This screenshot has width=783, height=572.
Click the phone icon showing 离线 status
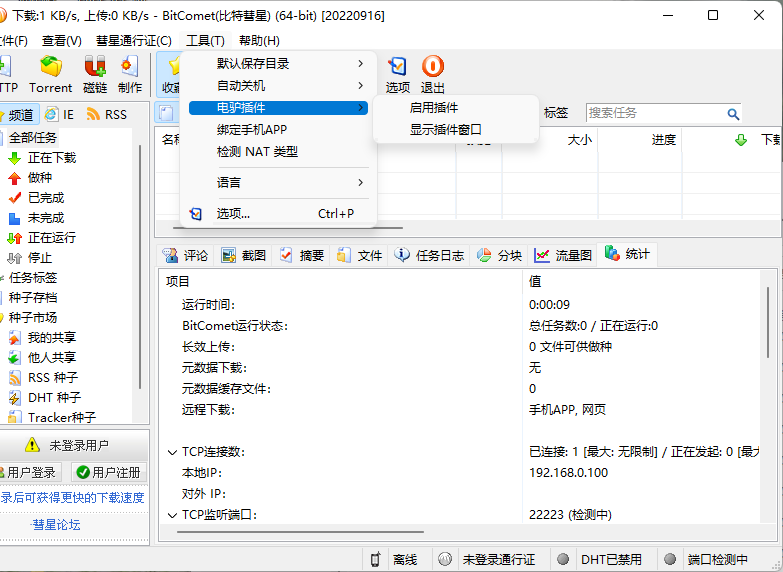click(x=376, y=559)
